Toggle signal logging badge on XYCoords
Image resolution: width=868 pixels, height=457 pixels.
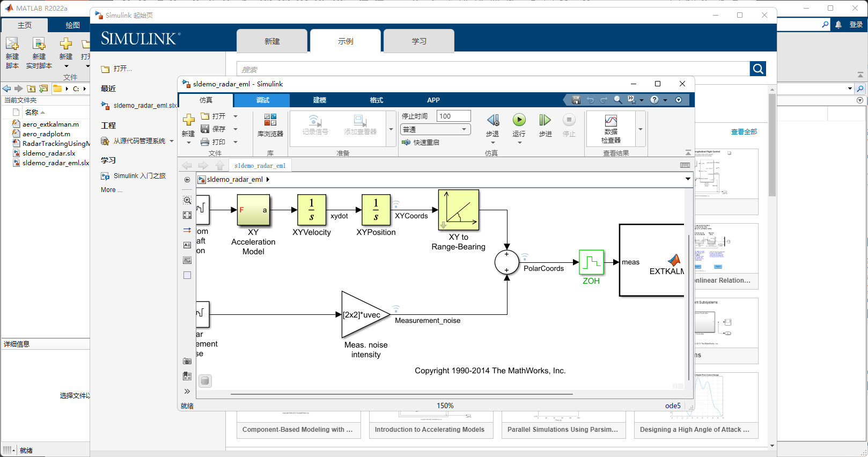click(x=396, y=204)
